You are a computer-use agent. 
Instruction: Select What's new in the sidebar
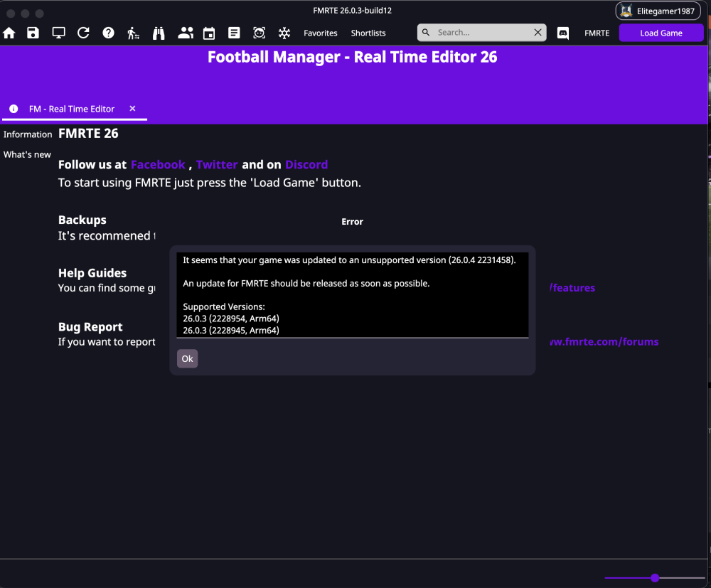27,154
